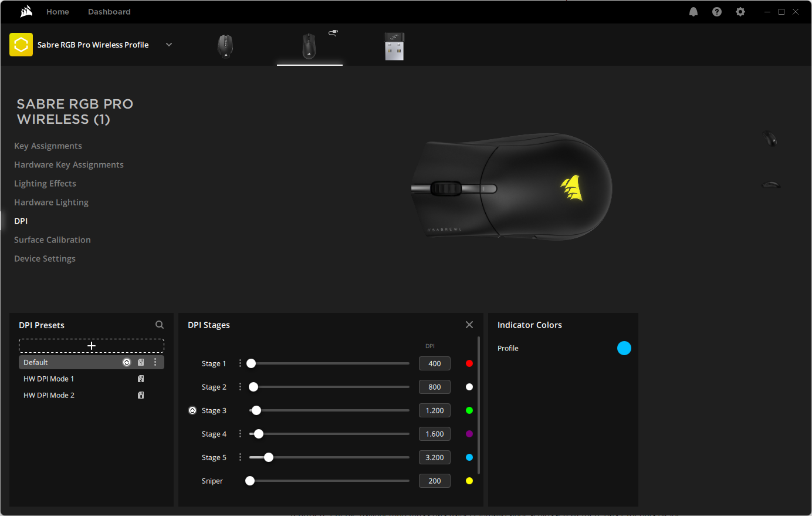Go to Surface Calibration

pyautogui.click(x=52, y=240)
